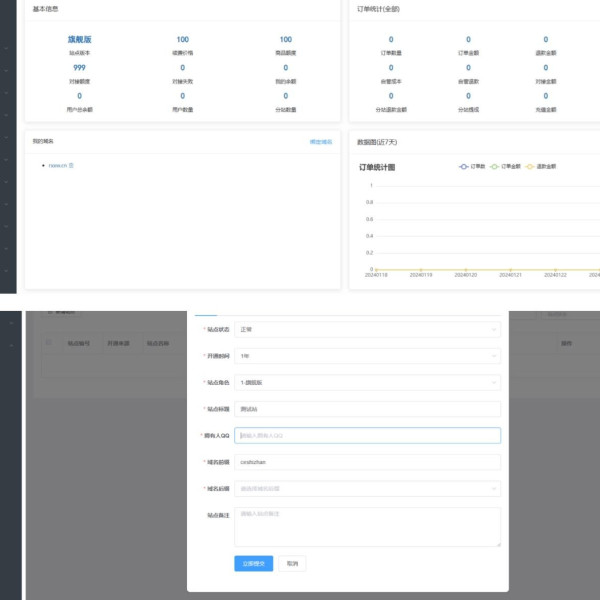
Task: Click the 999 对接额度 value
Action: pos(79,68)
